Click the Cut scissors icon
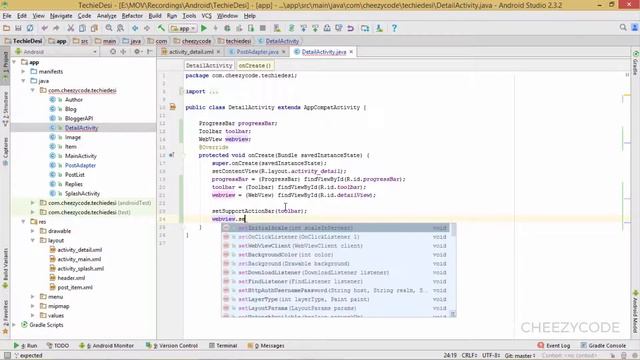Screen dimensions: 640x360 pyautogui.click(x=70, y=28)
